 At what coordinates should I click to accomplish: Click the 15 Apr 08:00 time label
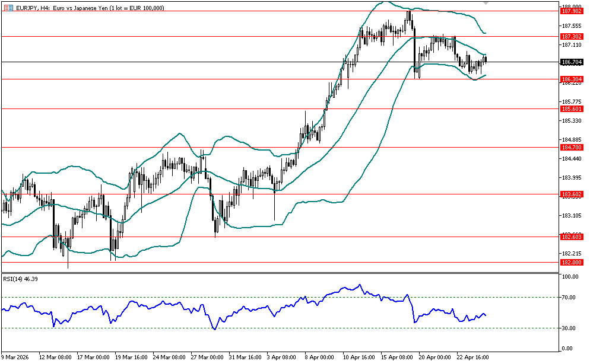tap(396, 357)
